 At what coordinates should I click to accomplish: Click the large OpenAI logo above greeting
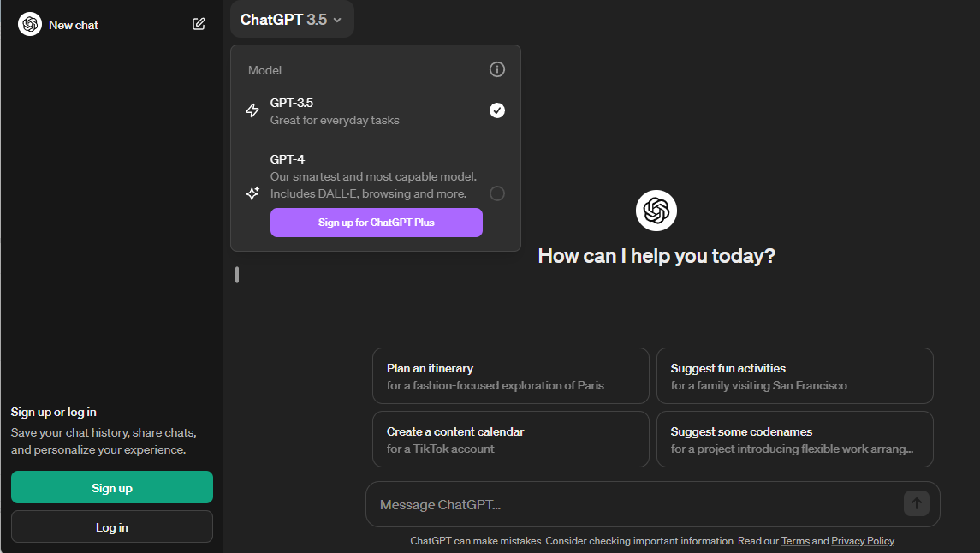(656, 211)
